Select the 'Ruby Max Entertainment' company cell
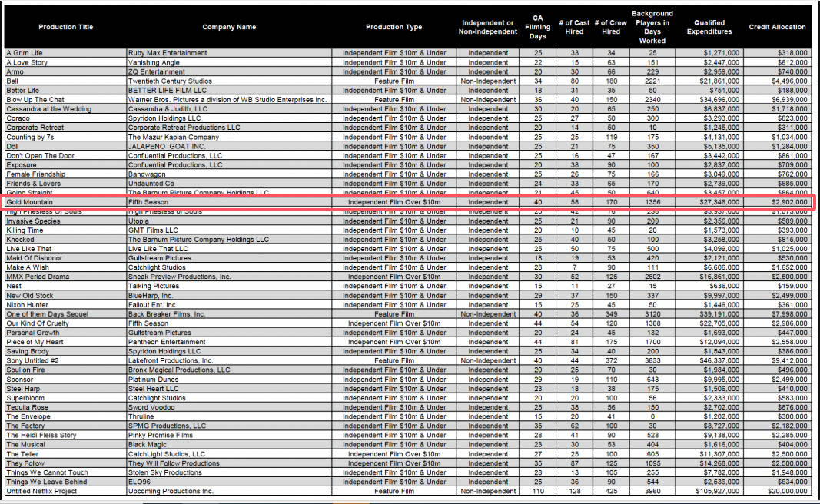This screenshot has height=504, width=820. pyautogui.click(x=229, y=53)
